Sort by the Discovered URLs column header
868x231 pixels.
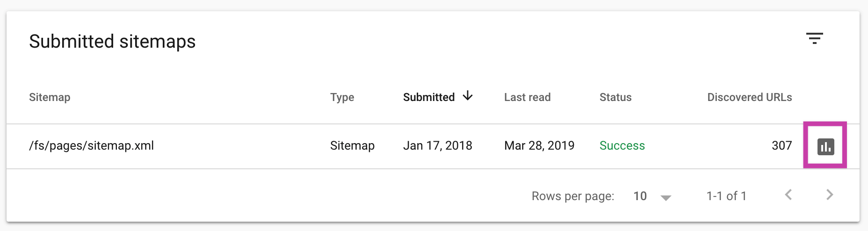(749, 97)
